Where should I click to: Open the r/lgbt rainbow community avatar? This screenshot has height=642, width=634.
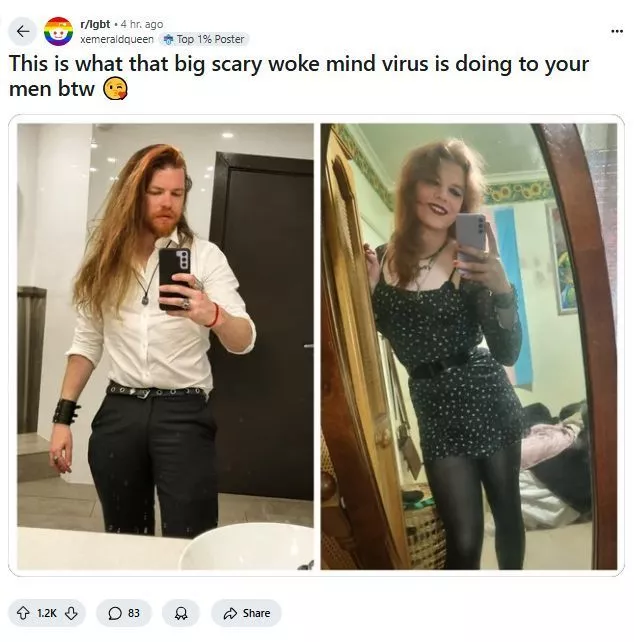pyautogui.click(x=59, y=31)
